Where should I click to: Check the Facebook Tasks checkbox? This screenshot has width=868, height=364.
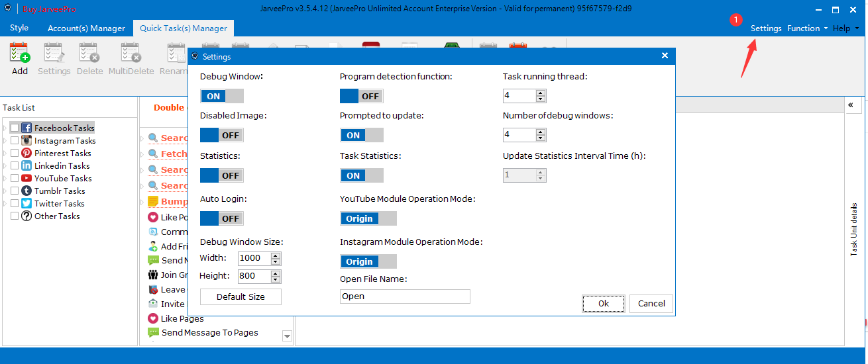click(15, 128)
